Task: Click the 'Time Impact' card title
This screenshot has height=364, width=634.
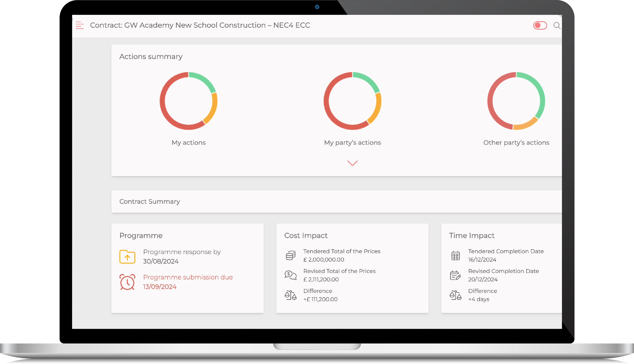Action: (x=472, y=236)
